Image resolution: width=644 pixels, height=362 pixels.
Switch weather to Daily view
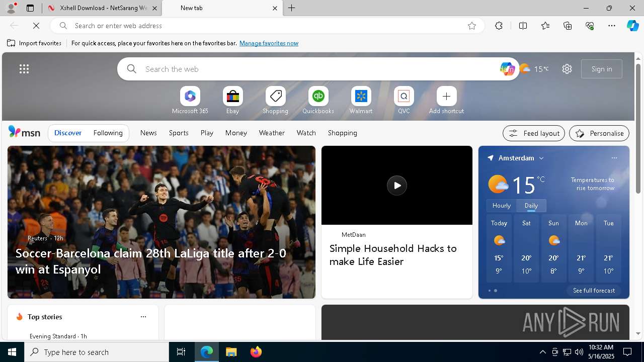pos(531,206)
